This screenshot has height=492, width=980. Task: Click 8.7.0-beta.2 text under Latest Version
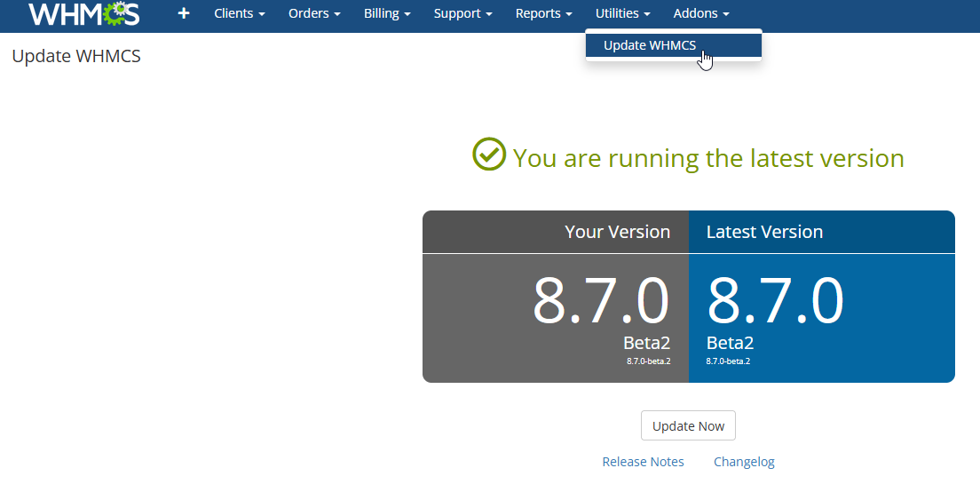[x=728, y=361]
